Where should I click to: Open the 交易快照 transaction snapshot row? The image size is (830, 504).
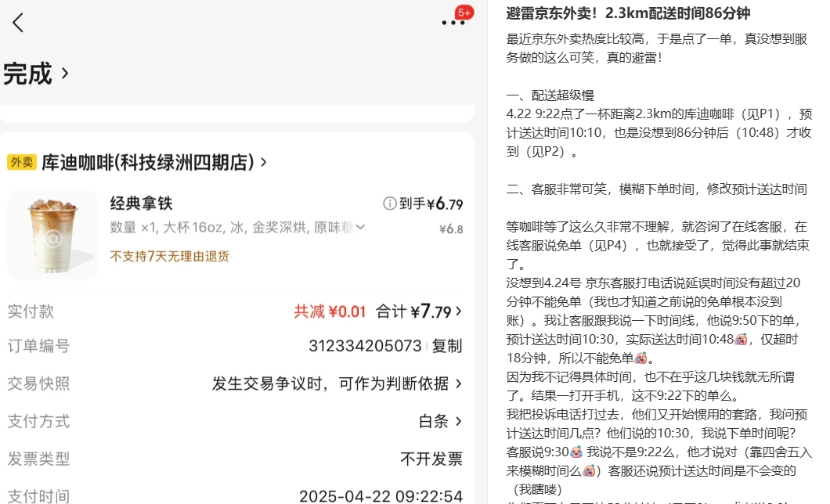pos(337,383)
